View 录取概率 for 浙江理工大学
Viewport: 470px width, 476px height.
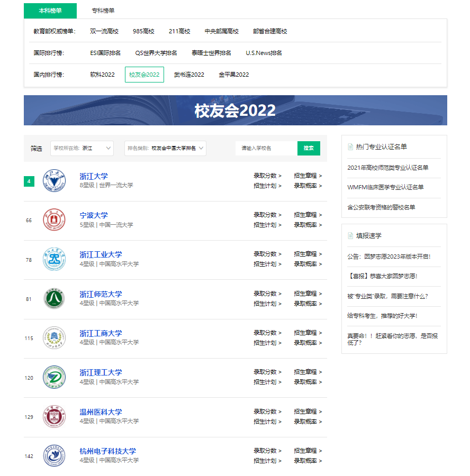click(x=308, y=382)
